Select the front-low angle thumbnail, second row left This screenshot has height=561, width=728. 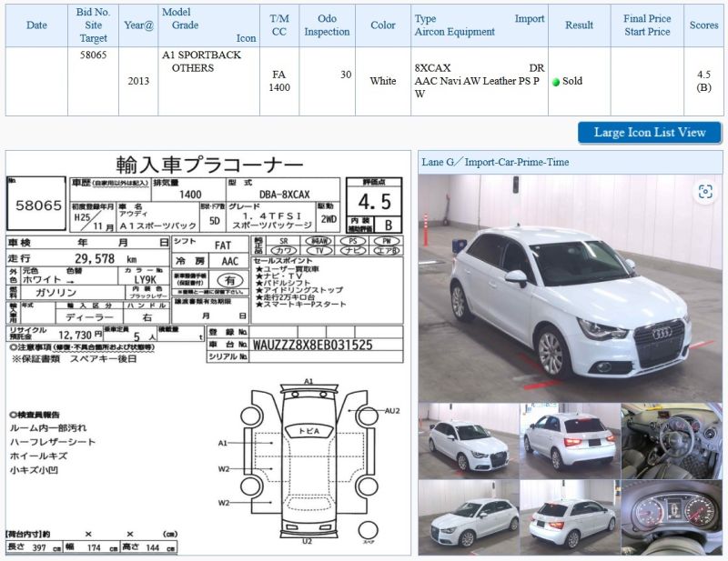pyautogui.click(x=469, y=517)
